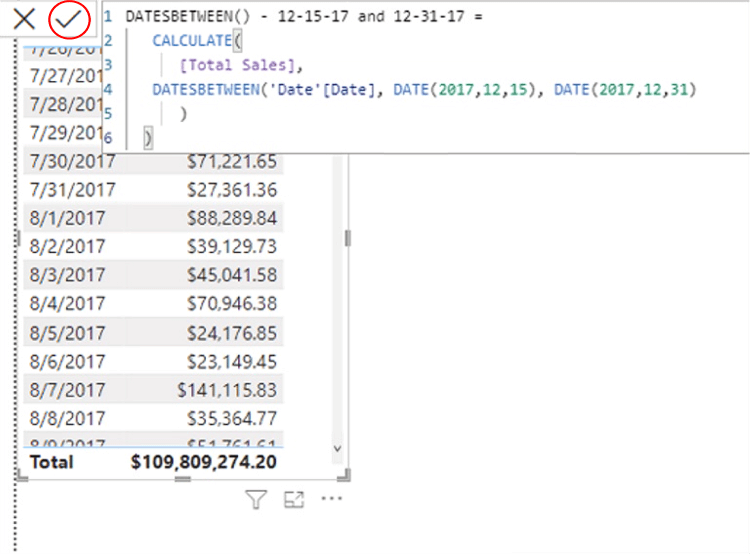750x554 pixels.
Task: Select the 7/28 date row
Action: point(66,104)
